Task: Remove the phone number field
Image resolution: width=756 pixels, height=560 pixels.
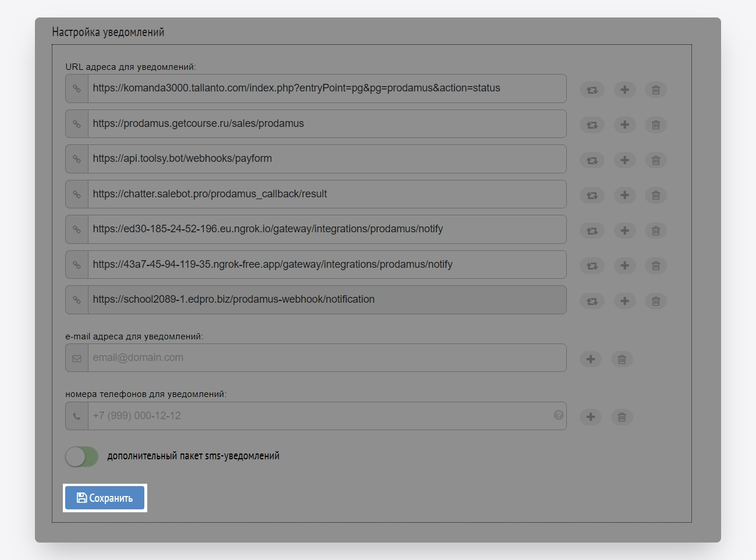Action: pos(622,417)
